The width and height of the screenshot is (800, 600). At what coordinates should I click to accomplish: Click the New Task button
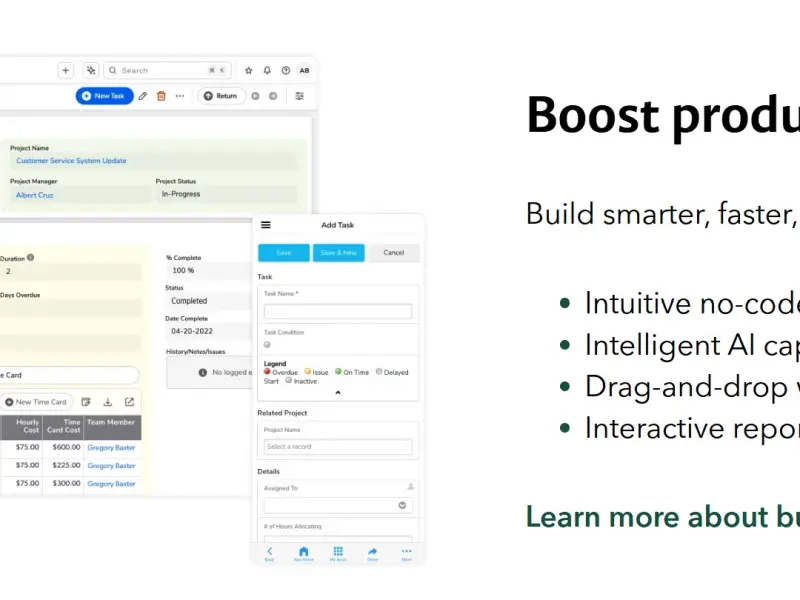(105, 96)
